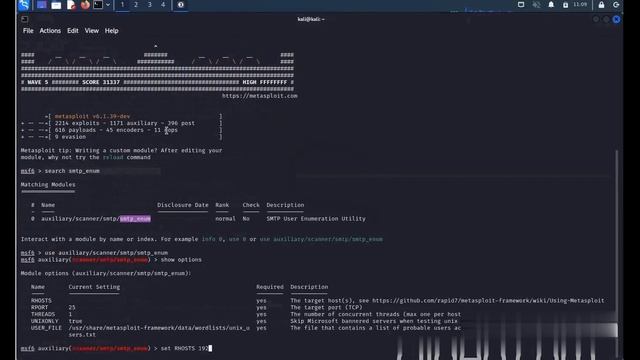Click the 'reload' command in the tip
Viewport: 640px width, 360px height.
[x=113, y=158]
